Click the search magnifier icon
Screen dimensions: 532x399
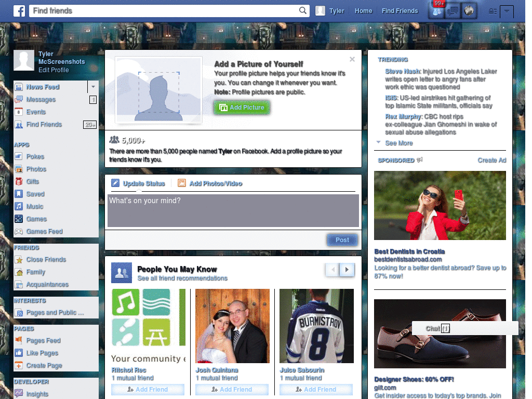tap(303, 10)
